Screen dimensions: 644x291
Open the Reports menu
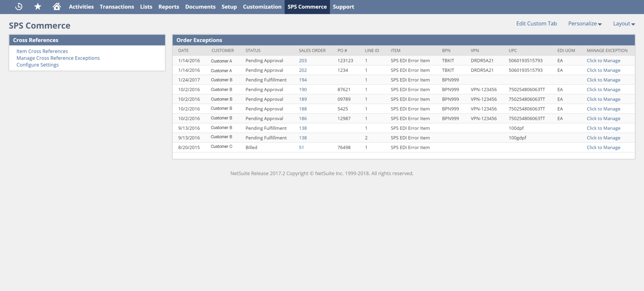[169, 7]
